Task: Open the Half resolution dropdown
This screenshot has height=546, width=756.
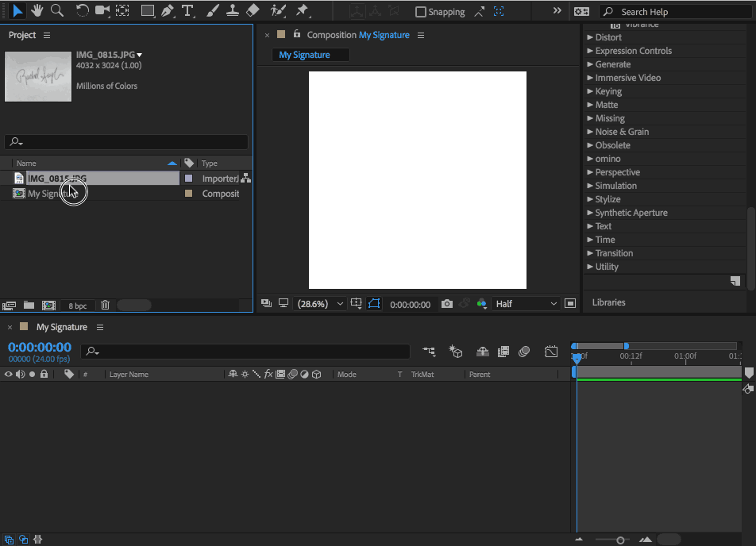Action: click(x=526, y=304)
